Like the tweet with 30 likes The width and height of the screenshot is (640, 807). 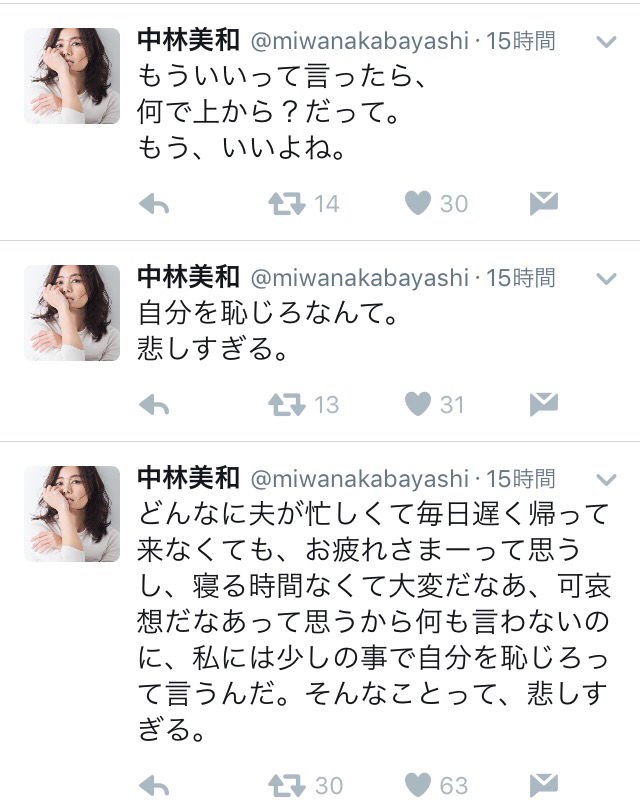coord(418,203)
